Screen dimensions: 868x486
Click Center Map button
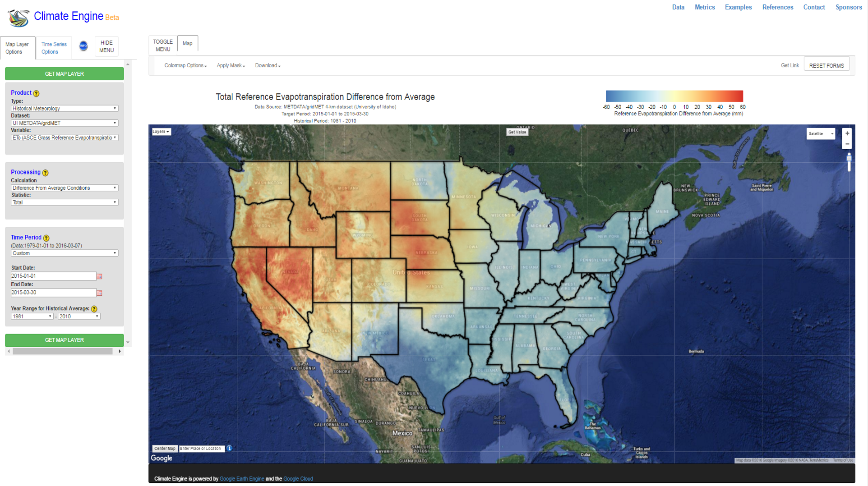click(165, 449)
